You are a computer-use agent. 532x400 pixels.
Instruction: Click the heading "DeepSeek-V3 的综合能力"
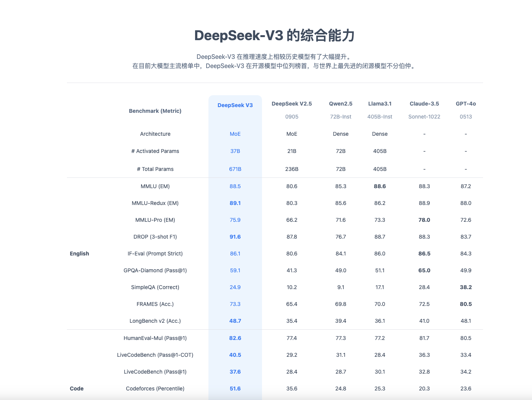[275, 36]
